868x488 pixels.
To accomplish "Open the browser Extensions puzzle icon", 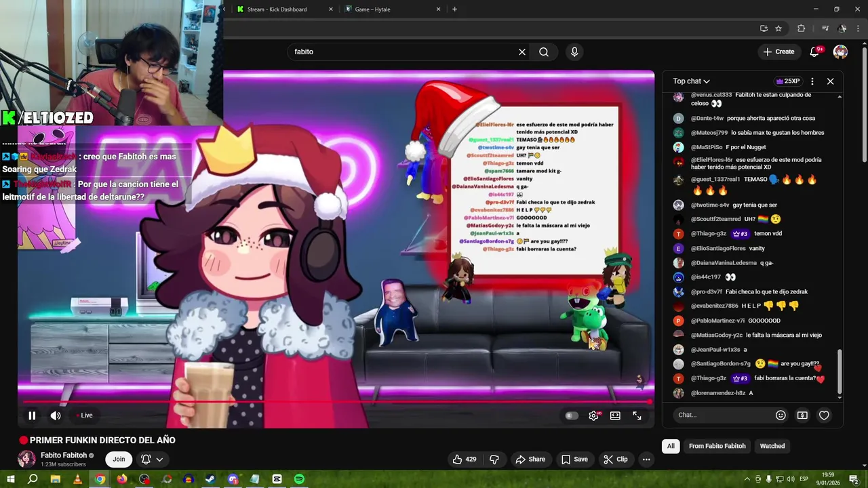I will 801,28.
